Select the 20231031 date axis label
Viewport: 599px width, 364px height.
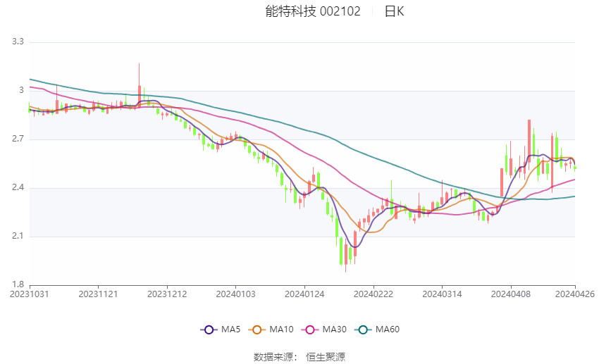pyautogui.click(x=30, y=294)
